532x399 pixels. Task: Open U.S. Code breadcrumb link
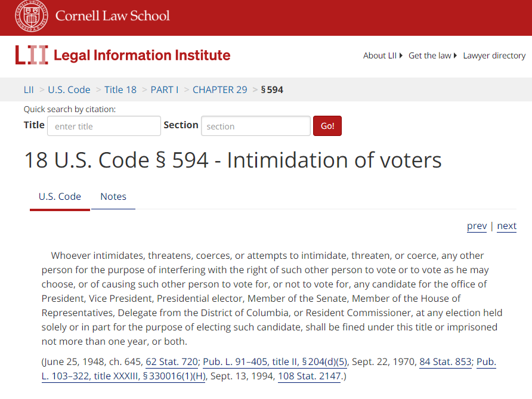pos(69,89)
